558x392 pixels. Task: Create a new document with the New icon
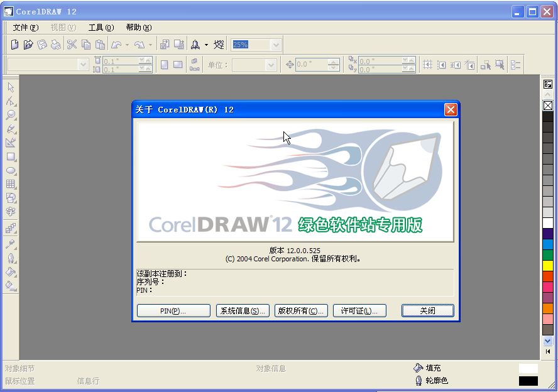pos(14,44)
